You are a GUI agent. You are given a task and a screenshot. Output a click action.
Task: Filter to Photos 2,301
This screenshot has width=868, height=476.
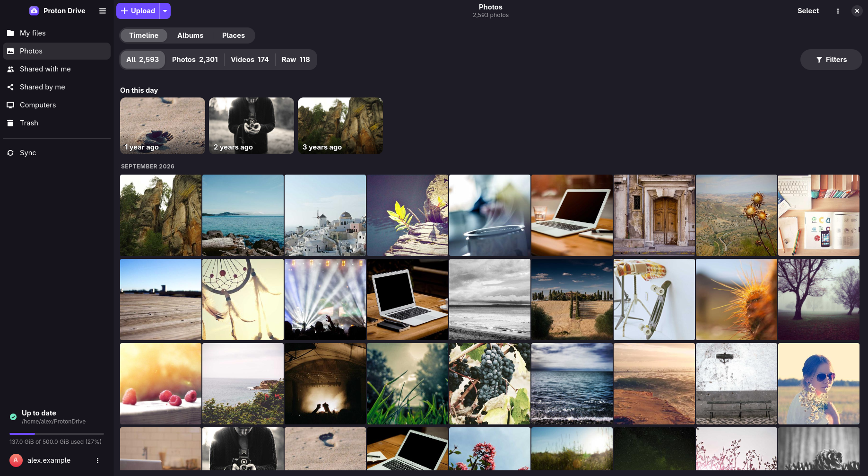click(195, 60)
